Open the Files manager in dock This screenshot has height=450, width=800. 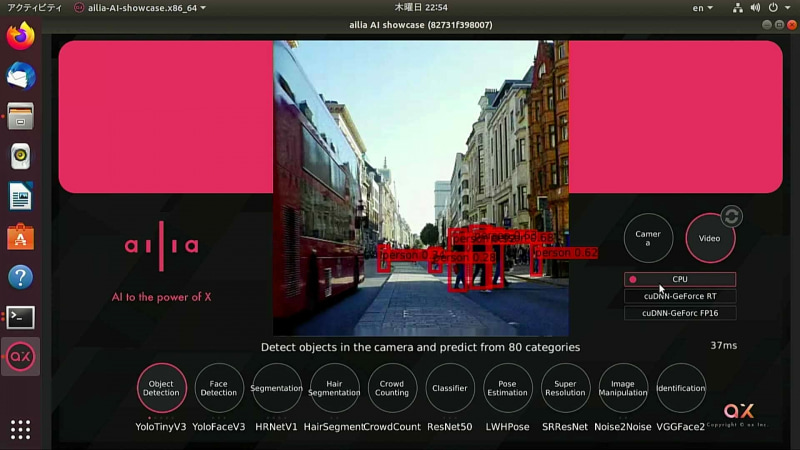point(20,116)
